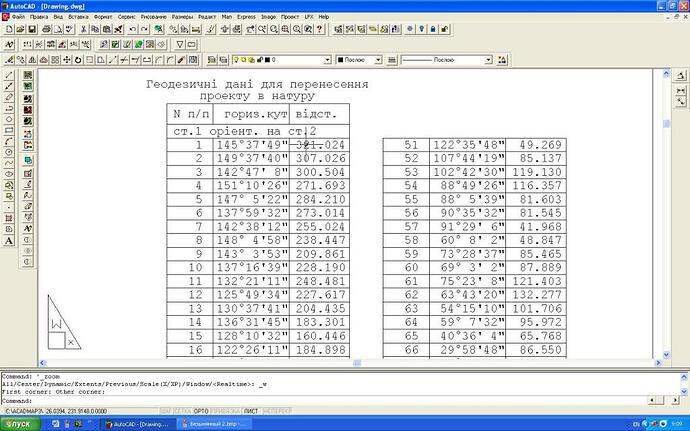690x431 pixels.
Task: Click the padlock icon in top toolbar
Action: pos(433,29)
